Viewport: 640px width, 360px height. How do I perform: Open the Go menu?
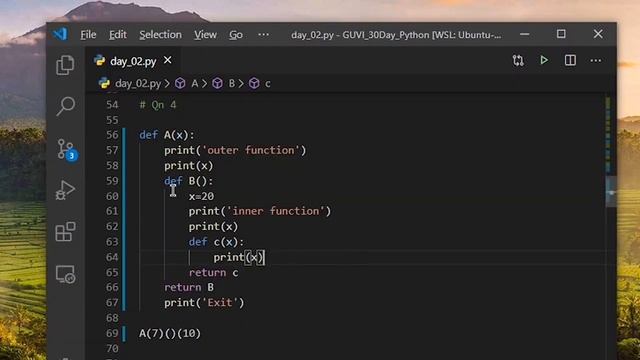pos(236,35)
